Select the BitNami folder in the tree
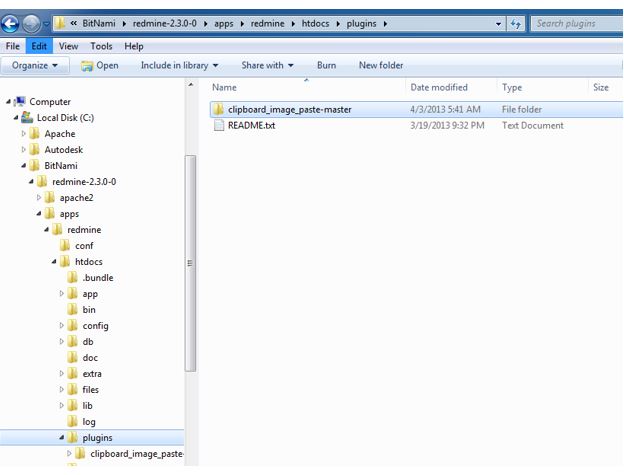The height and width of the screenshot is (475, 624). pyautogui.click(x=60, y=166)
